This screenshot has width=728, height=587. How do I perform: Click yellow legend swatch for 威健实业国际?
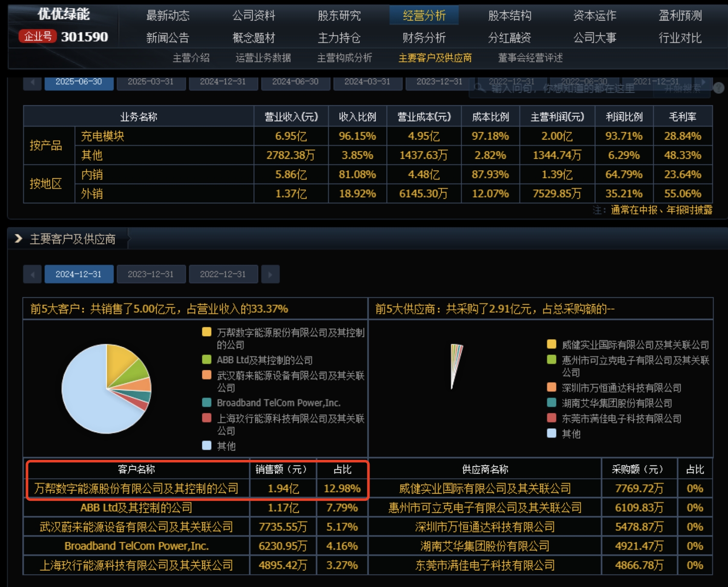551,344
